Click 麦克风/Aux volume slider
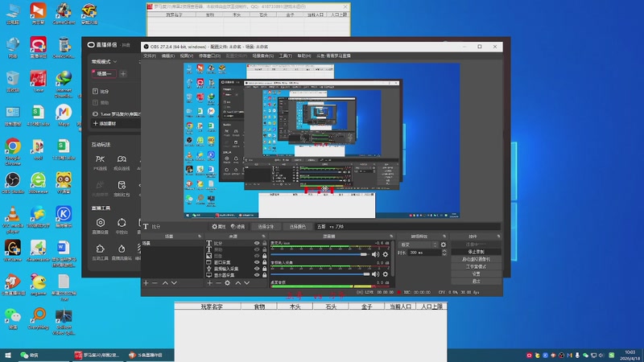 320,254
